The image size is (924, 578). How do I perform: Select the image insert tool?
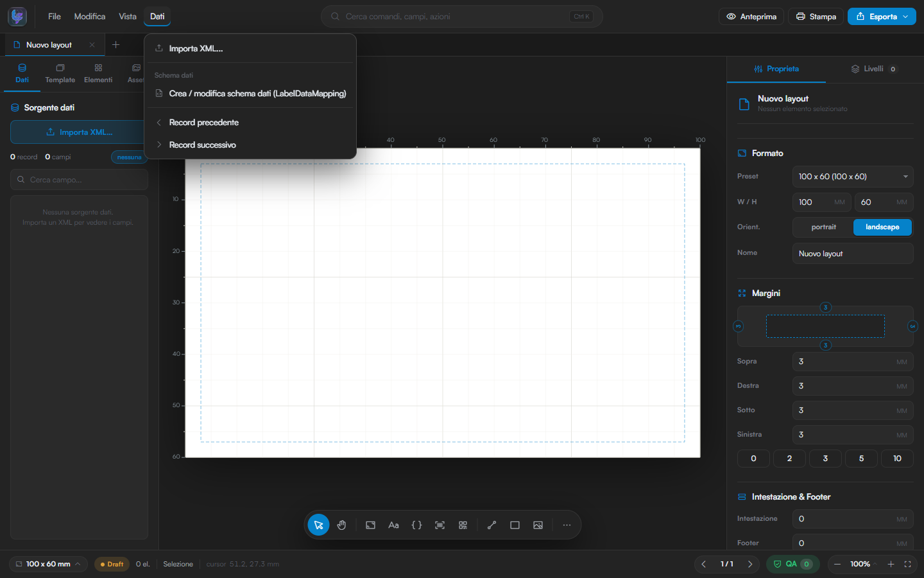(x=538, y=525)
